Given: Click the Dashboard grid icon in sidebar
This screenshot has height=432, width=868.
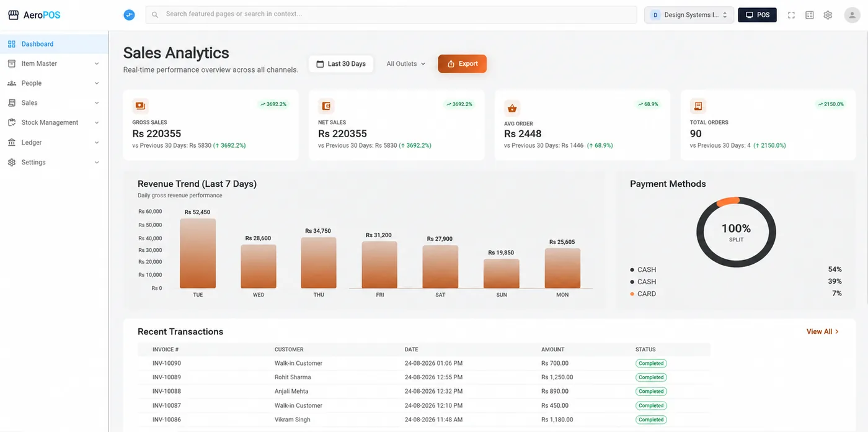Looking at the screenshot, I should tap(12, 44).
